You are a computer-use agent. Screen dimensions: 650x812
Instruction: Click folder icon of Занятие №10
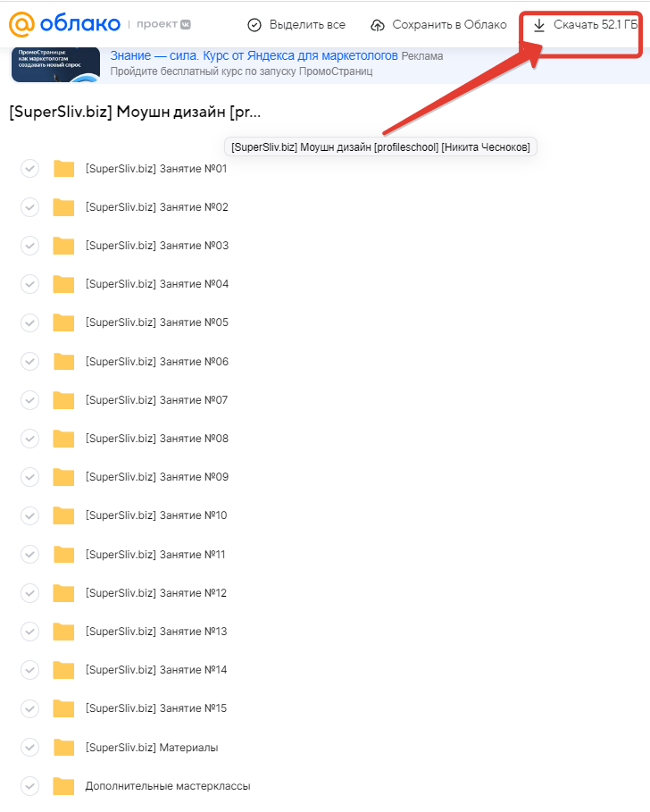[63, 515]
